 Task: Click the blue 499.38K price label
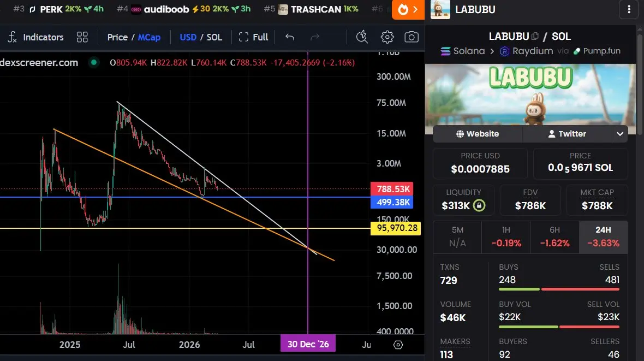(x=392, y=202)
